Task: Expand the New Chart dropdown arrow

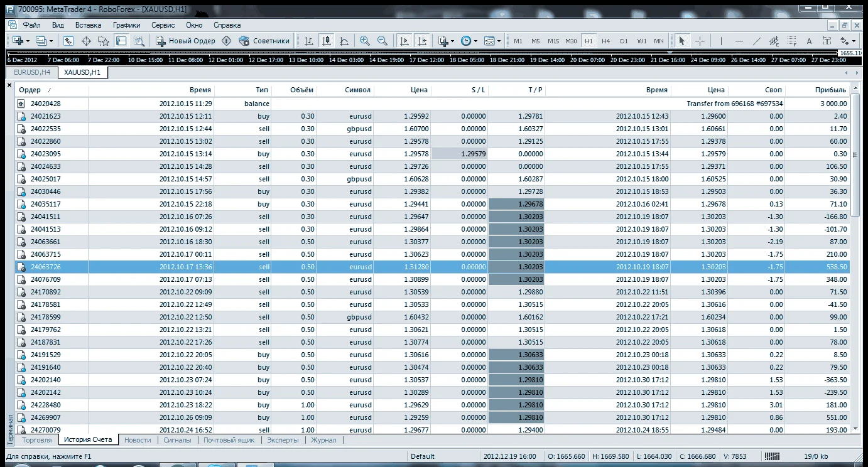Action: (28, 41)
